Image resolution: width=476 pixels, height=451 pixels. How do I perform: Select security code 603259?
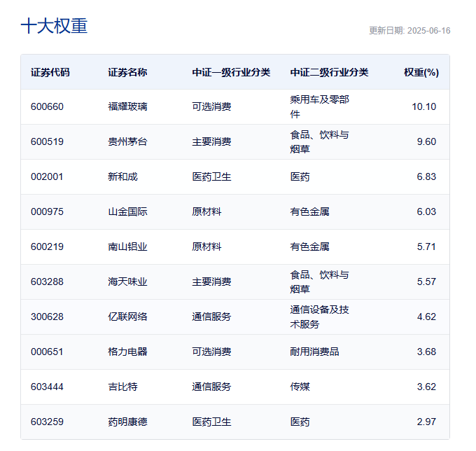click(x=47, y=422)
